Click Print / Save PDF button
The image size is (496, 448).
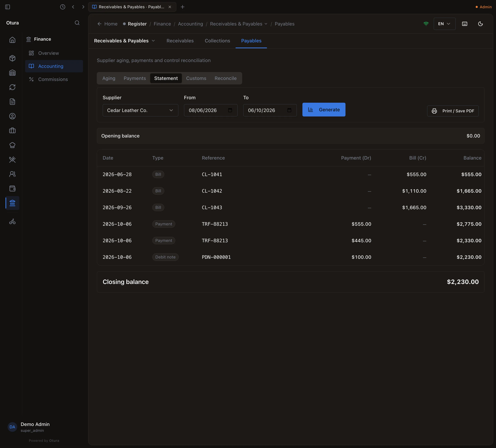pos(453,111)
